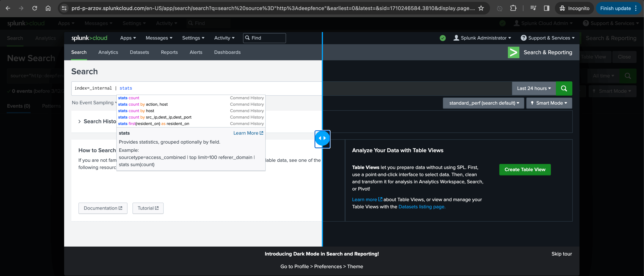
Task: Open Learn more link about Table Views
Action: pos(367,199)
